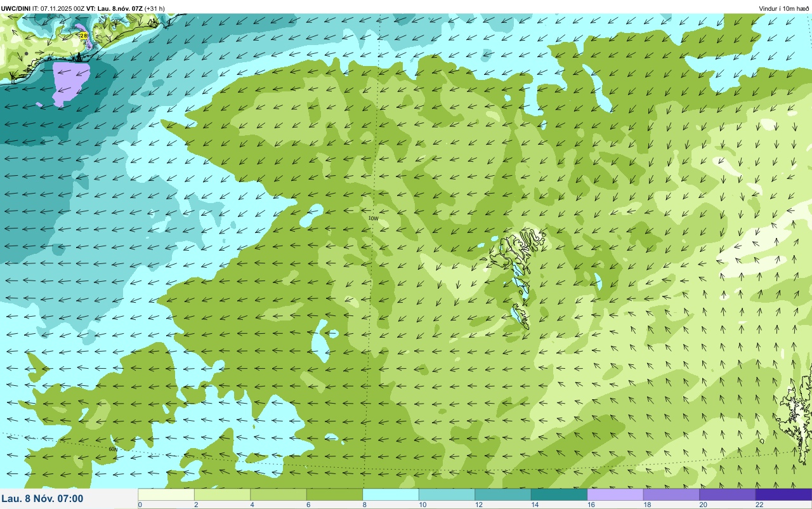Click the 12–14 teal legend swatch
Screen dimensions: 812x509
503,494
